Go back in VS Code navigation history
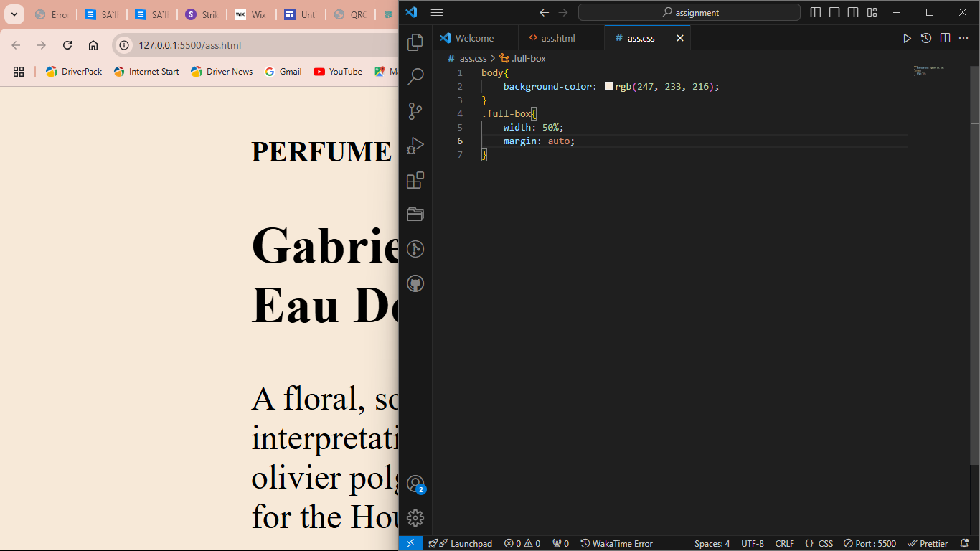The image size is (980, 551). (x=544, y=12)
